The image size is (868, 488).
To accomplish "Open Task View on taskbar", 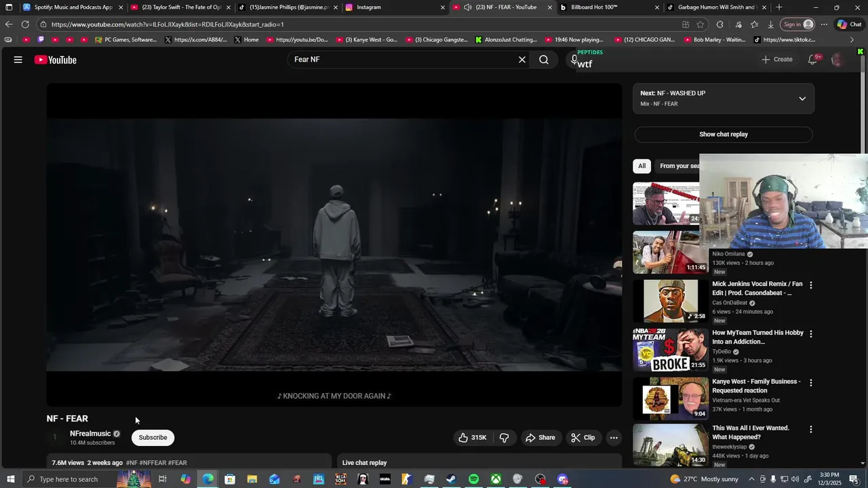I will (x=163, y=479).
